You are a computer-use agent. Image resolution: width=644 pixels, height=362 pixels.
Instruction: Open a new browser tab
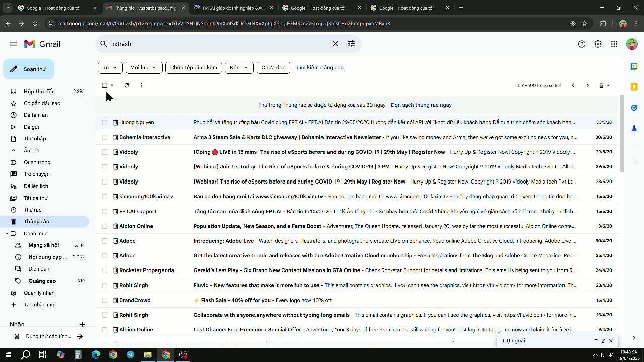click(461, 8)
